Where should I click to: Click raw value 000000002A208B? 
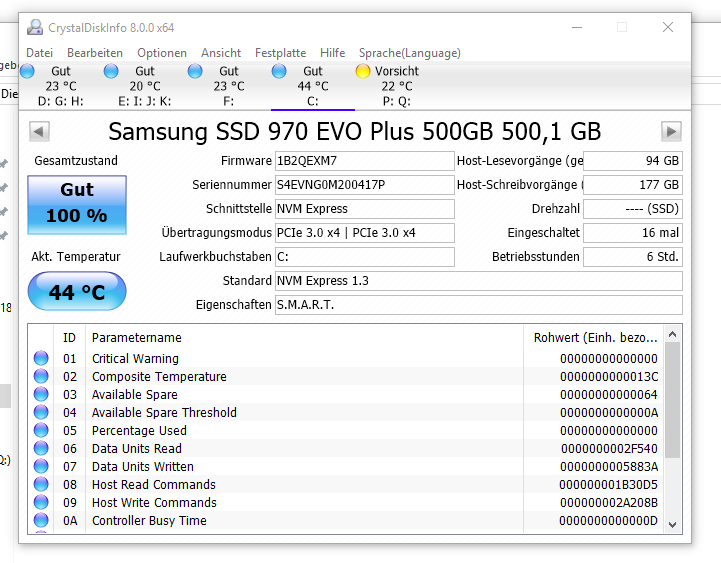coord(609,502)
